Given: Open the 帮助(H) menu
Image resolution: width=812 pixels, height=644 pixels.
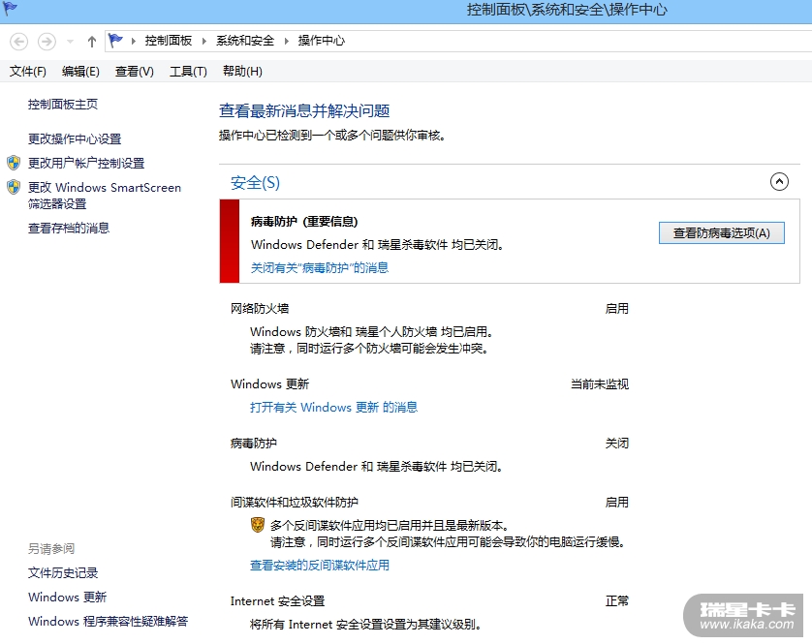Looking at the screenshot, I should tap(242, 72).
